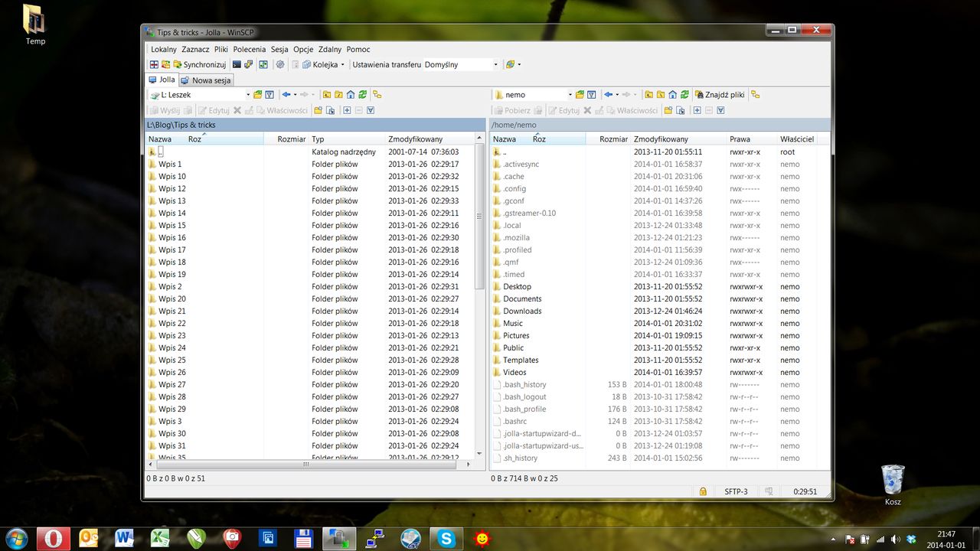The image size is (980, 551).
Task: Open Opera browser from taskbar
Action: tap(53, 538)
